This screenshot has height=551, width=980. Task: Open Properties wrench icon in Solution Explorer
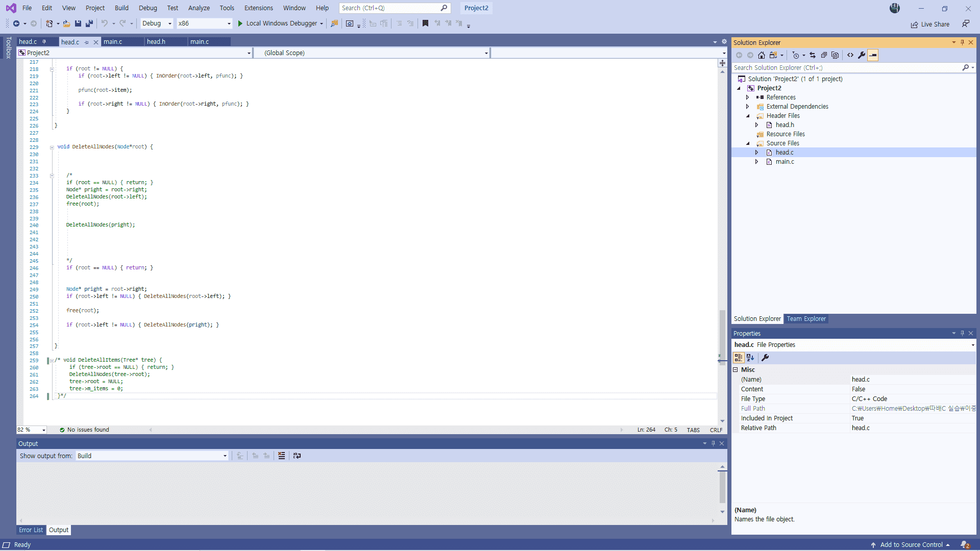862,55
